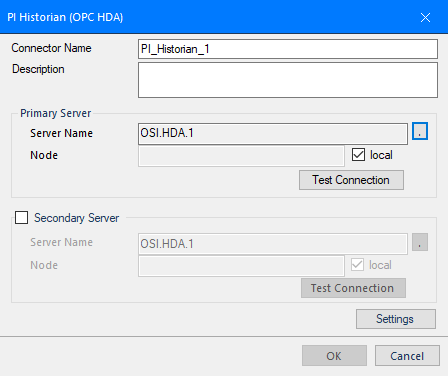Test the Primary Server connection
Screen dimensions: 448x376
(x=351, y=180)
